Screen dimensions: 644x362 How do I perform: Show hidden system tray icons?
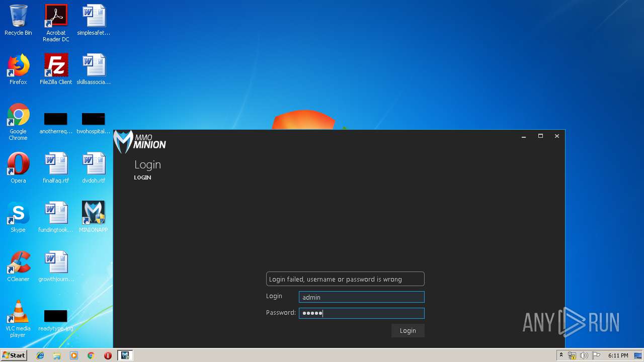tap(561, 355)
